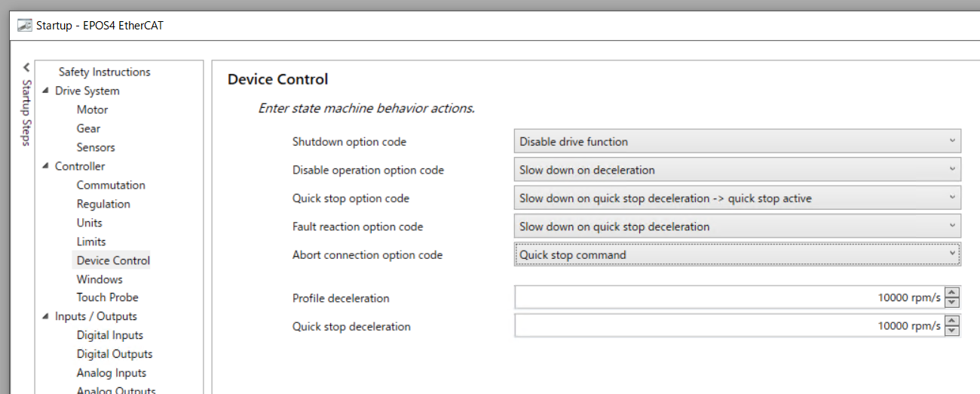Select the Touch Probe step
980x394 pixels.
click(108, 297)
